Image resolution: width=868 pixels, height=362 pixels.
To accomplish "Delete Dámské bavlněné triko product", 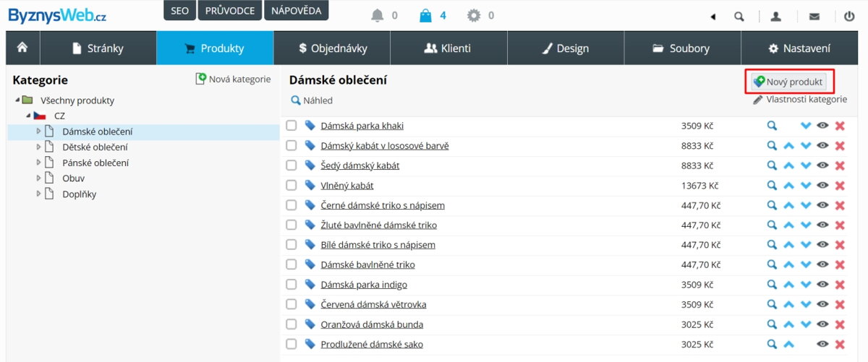I will coord(840,265).
